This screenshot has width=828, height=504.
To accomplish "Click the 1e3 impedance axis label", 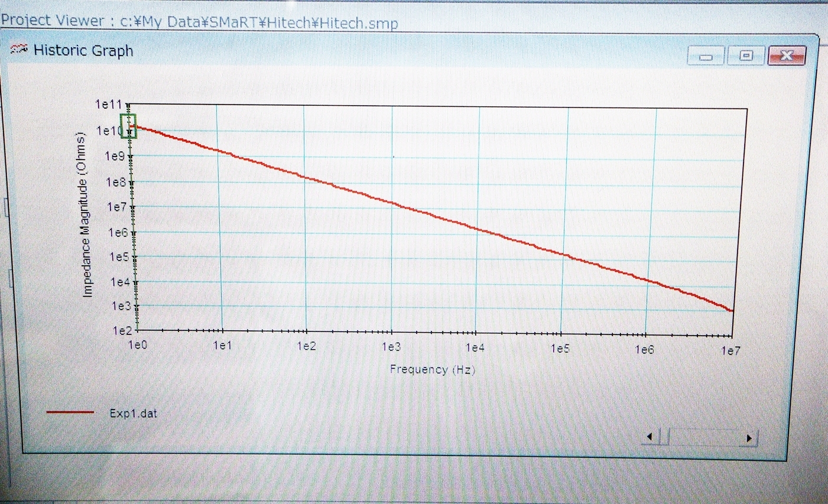I will pyautogui.click(x=121, y=306).
